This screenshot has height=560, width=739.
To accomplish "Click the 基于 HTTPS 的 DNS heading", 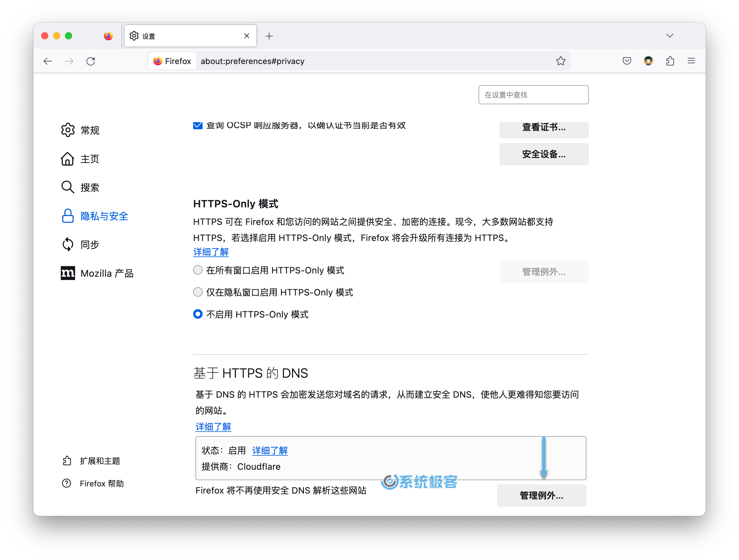I will coord(251,373).
